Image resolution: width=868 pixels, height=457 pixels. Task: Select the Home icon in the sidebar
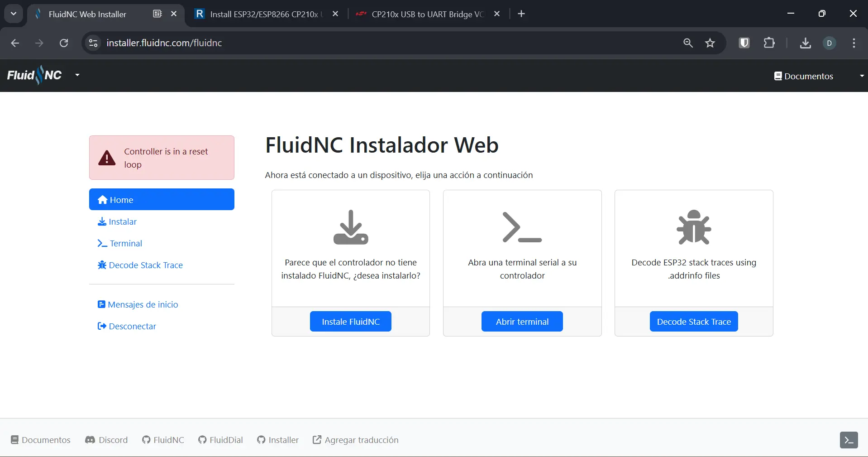pos(103,199)
